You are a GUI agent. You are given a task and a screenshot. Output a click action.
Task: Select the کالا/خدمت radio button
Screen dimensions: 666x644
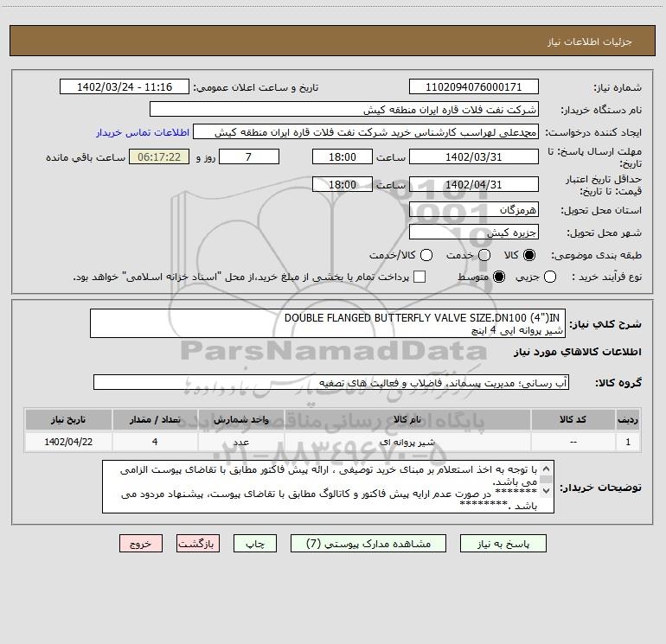pos(426,255)
